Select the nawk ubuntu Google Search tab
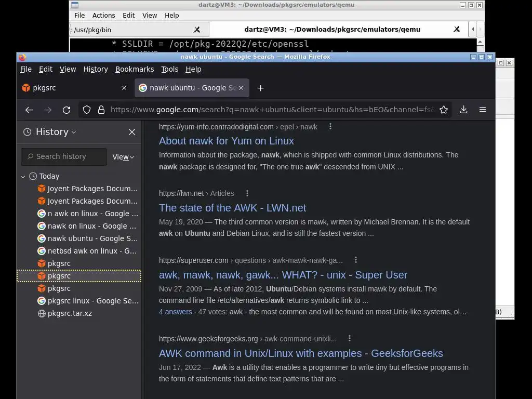This screenshot has width=532, height=399. click(x=192, y=88)
